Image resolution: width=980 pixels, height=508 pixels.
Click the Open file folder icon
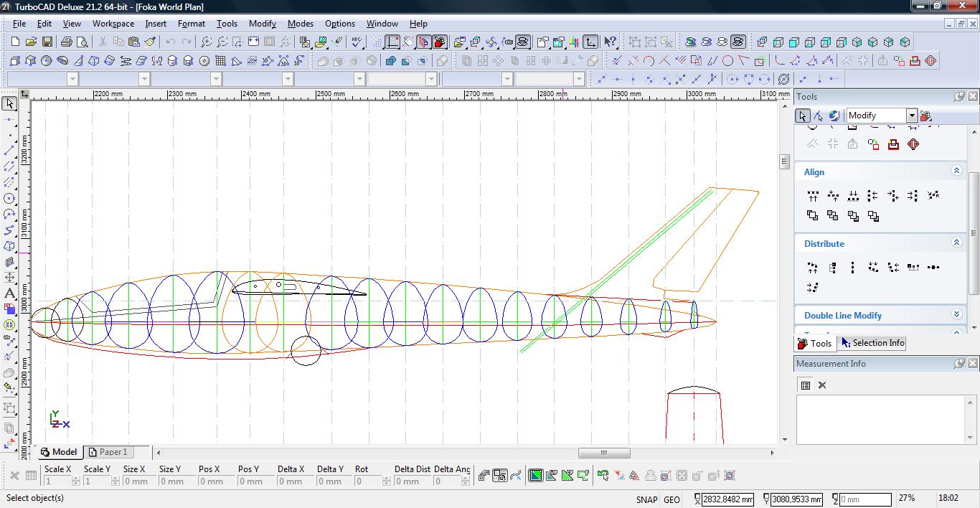(x=31, y=42)
